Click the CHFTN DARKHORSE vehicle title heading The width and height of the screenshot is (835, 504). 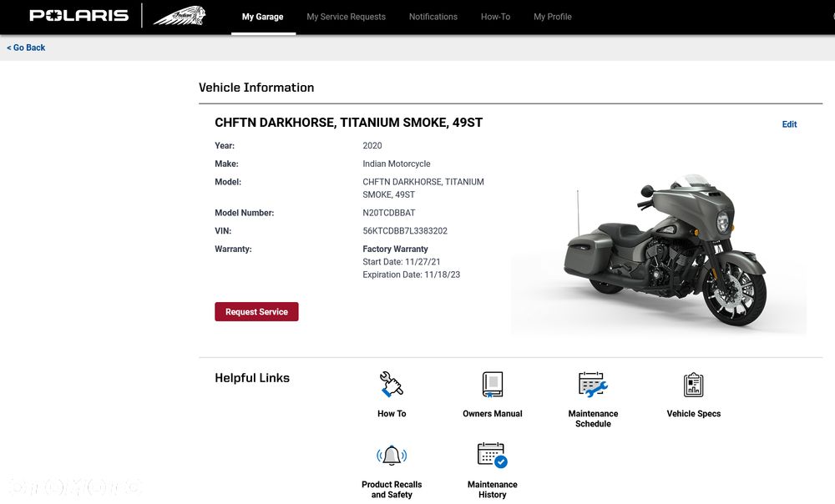pyautogui.click(x=349, y=123)
